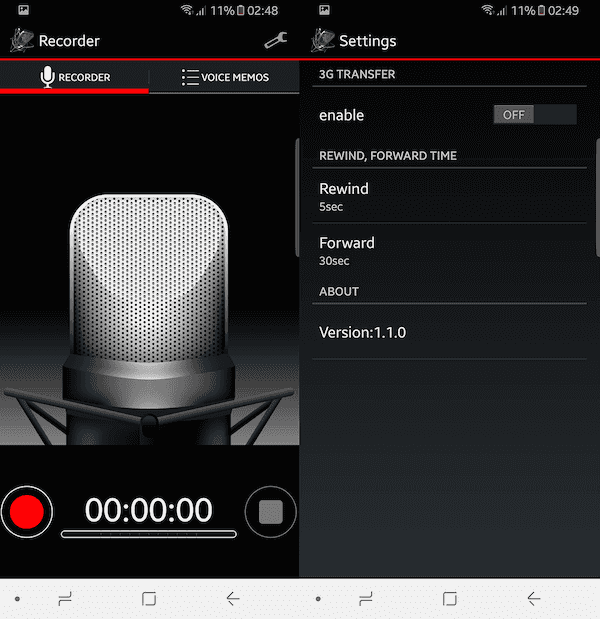Tap the back arrow on Recorder screen

tap(233, 599)
